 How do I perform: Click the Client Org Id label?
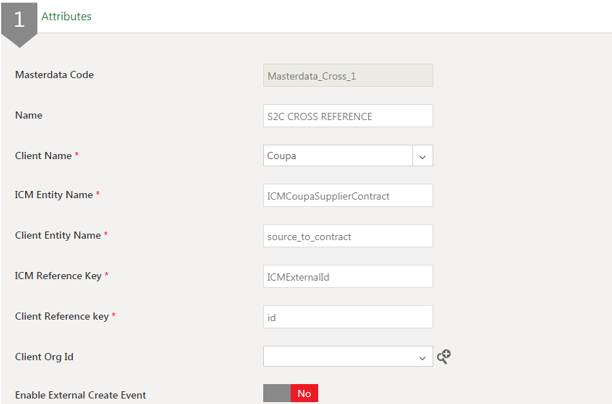46,355
